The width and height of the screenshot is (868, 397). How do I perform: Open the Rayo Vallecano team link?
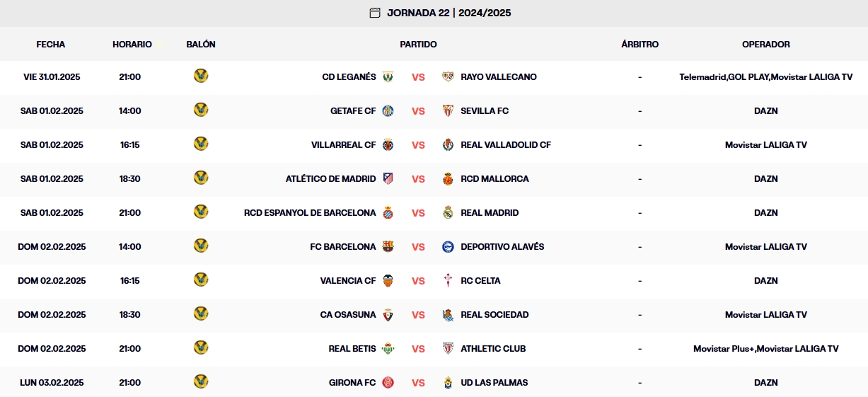[498, 76]
